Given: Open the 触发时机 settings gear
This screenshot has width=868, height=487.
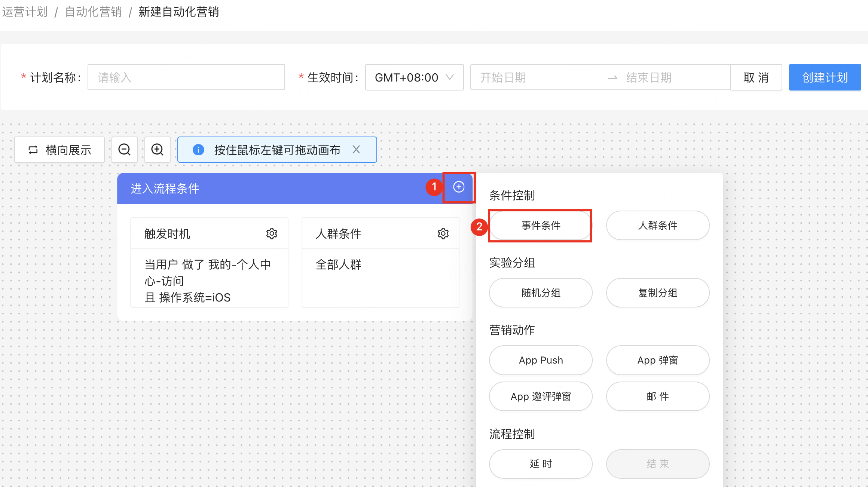Looking at the screenshot, I should tap(272, 234).
